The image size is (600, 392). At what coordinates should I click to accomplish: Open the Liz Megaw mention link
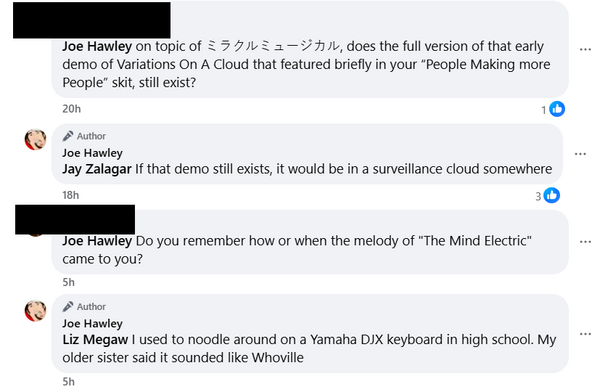click(x=95, y=340)
